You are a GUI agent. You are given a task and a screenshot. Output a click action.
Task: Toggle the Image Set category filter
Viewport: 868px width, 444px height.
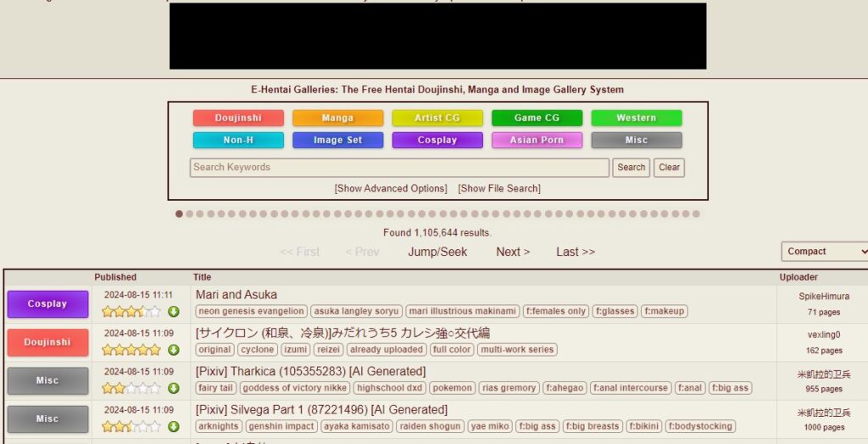pyautogui.click(x=337, y=140)
